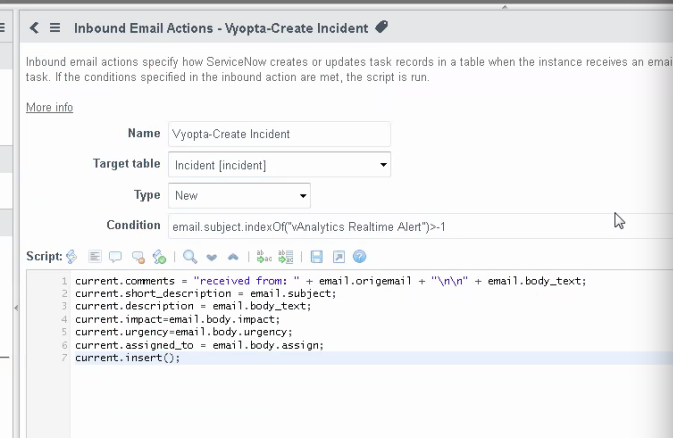Click into the Name field

pos(279,134)
